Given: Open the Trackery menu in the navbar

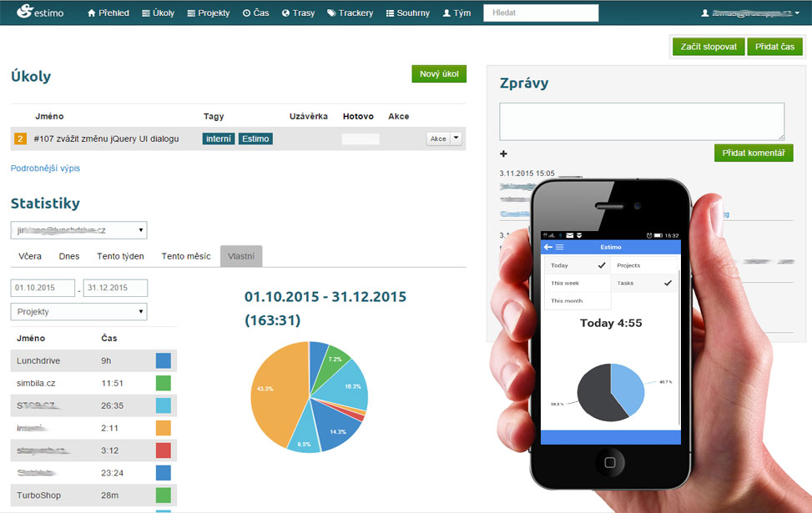Looking at the screenshot, I should click(351, 13).
